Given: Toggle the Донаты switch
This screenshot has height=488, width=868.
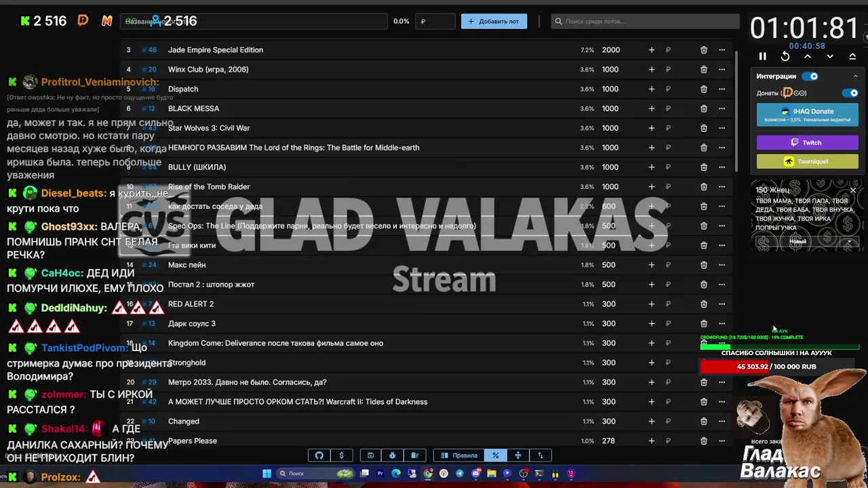Looking at the screenshot, I should 850,93.
